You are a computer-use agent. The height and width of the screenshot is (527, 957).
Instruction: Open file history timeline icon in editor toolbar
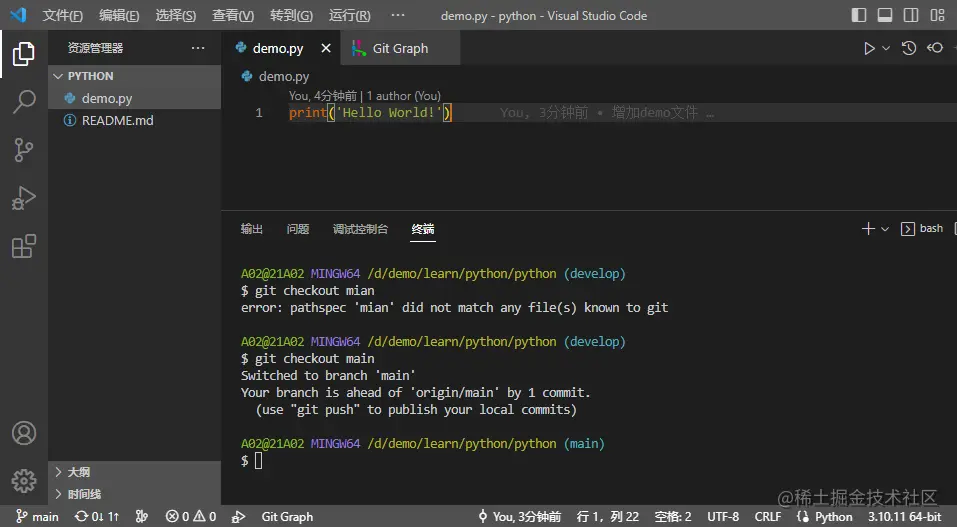[909, 48]
